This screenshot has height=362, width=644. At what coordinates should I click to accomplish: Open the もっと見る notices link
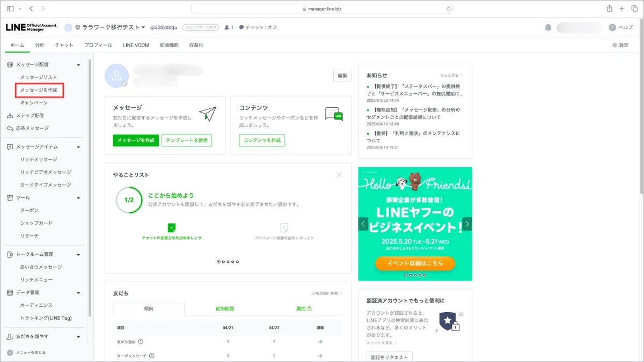(451, 76)
